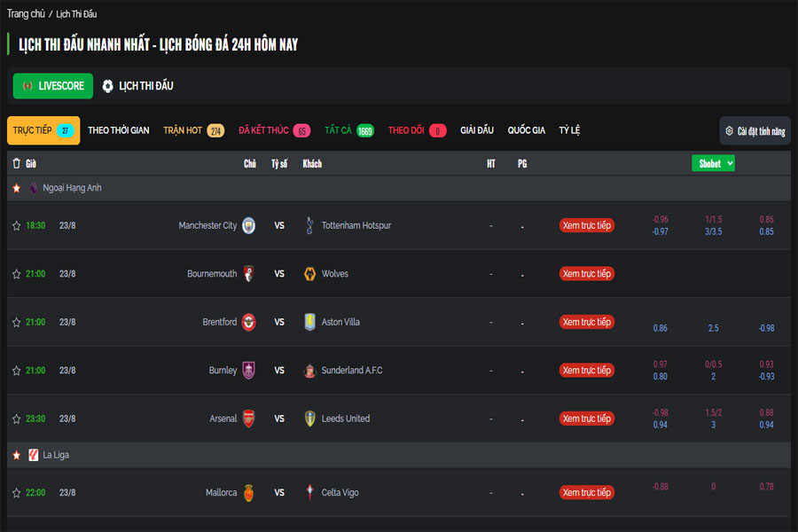Click the Arsenal club crest
Image resolution: width=798 pixels, height=532 pixels.
(249, 419)
